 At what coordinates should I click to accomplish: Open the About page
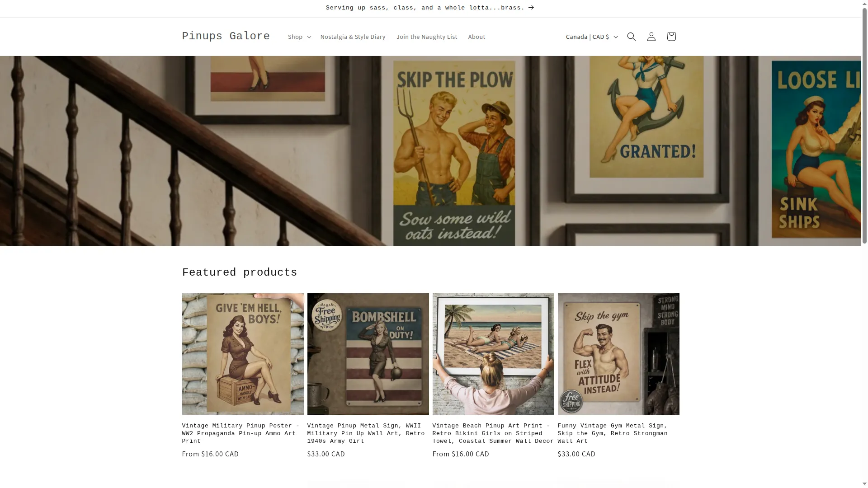476,37
